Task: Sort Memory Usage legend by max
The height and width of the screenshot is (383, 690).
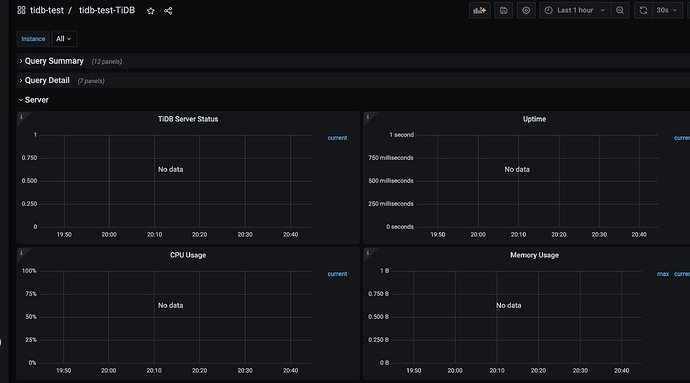Action: (663, 274)
